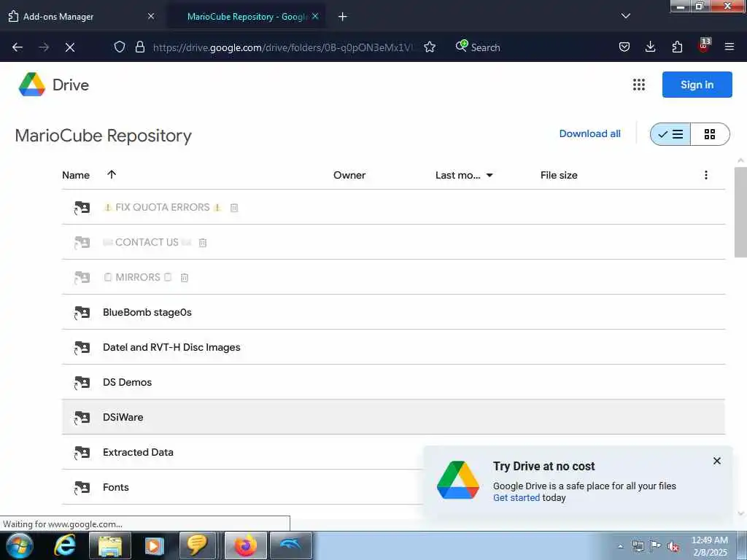
Task: Switch to list layout view
Action: coord(670,134)
